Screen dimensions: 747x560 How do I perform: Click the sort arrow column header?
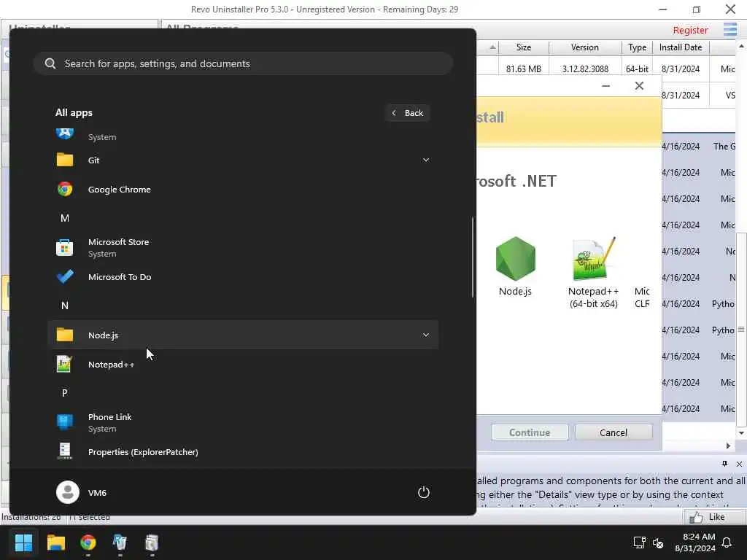click(492, 47)
